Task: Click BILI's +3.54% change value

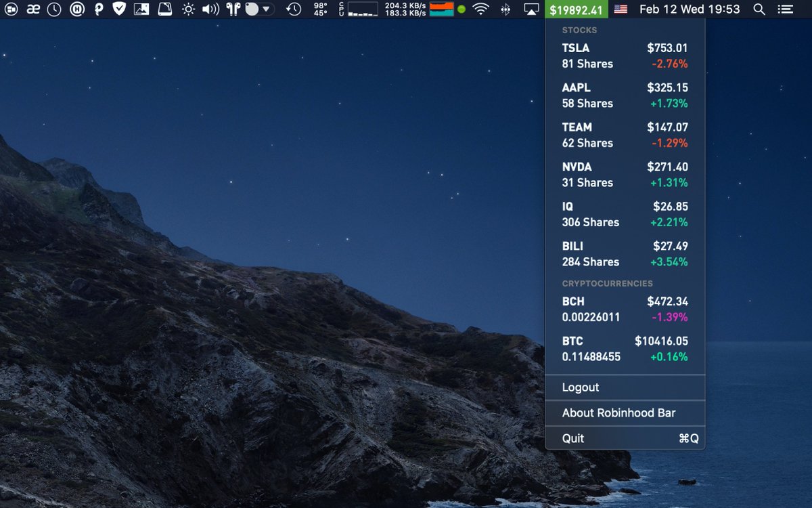Action: pos(669,261)
